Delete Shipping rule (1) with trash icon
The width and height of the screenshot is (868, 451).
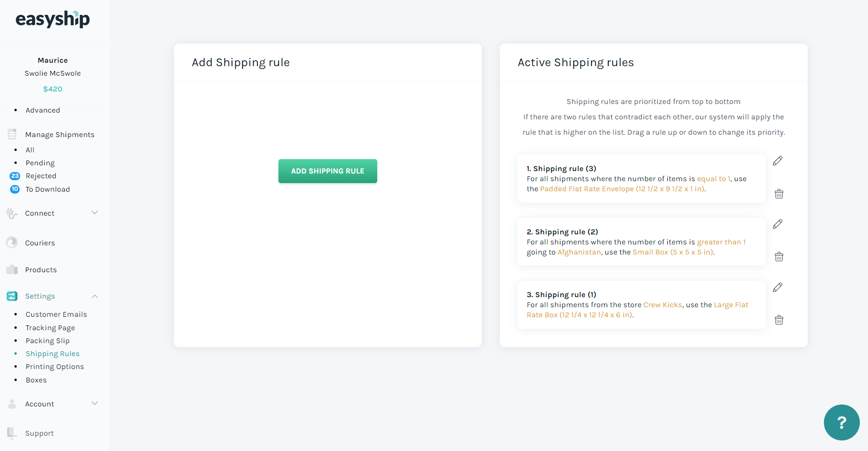[779, 320]
